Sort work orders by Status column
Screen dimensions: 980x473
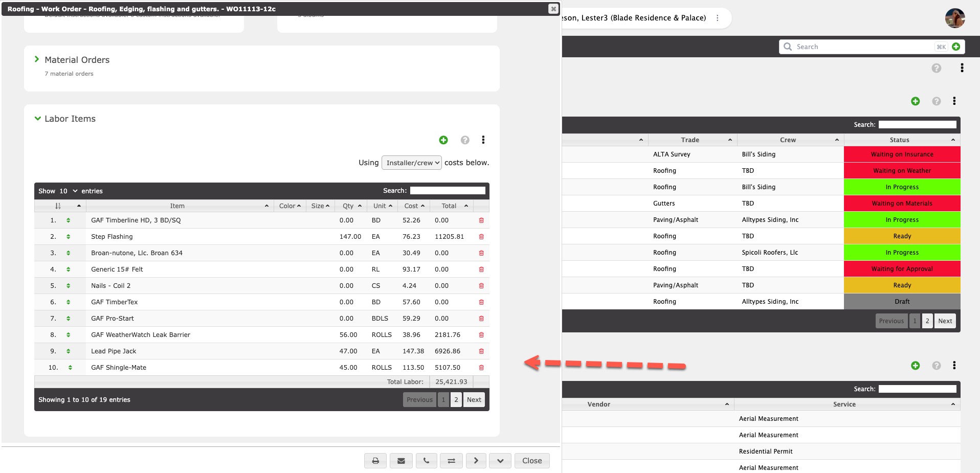click(902, 140)
